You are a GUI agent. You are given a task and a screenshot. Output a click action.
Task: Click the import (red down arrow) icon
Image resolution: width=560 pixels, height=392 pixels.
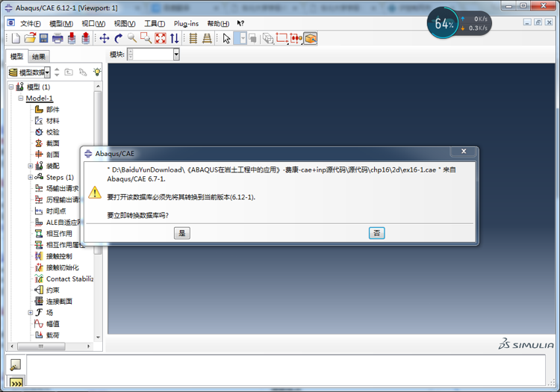pyautogui.click(x=72, y=38)
